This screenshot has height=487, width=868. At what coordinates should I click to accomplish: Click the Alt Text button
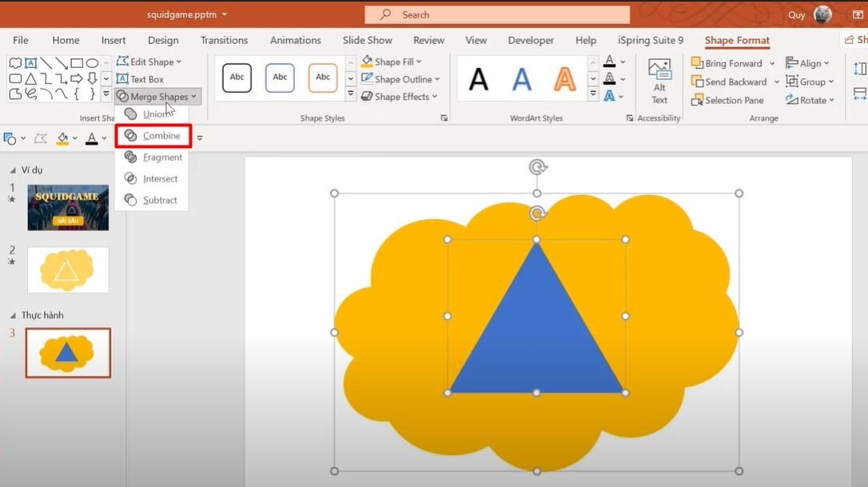coord(659,78)
